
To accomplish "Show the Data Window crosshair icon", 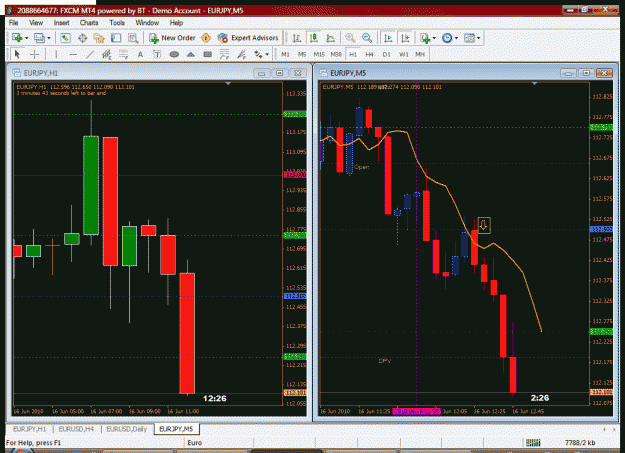I will [83, 38].
